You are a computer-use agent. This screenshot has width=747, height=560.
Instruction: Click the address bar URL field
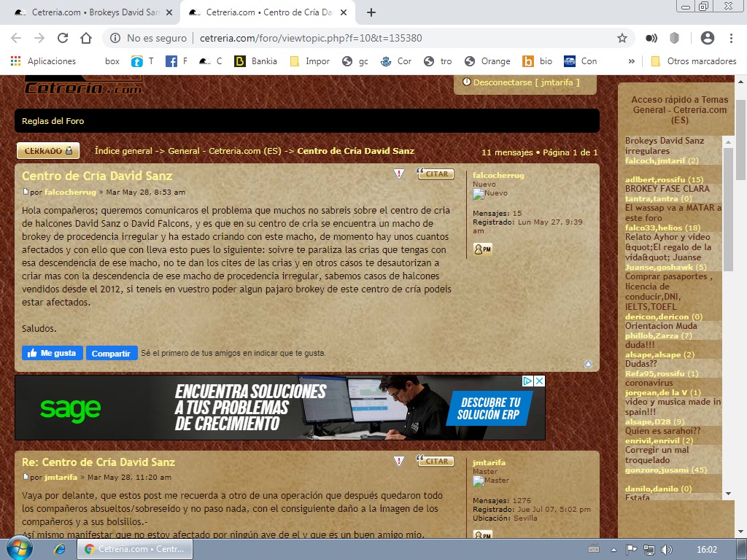[x=365, y=38]
